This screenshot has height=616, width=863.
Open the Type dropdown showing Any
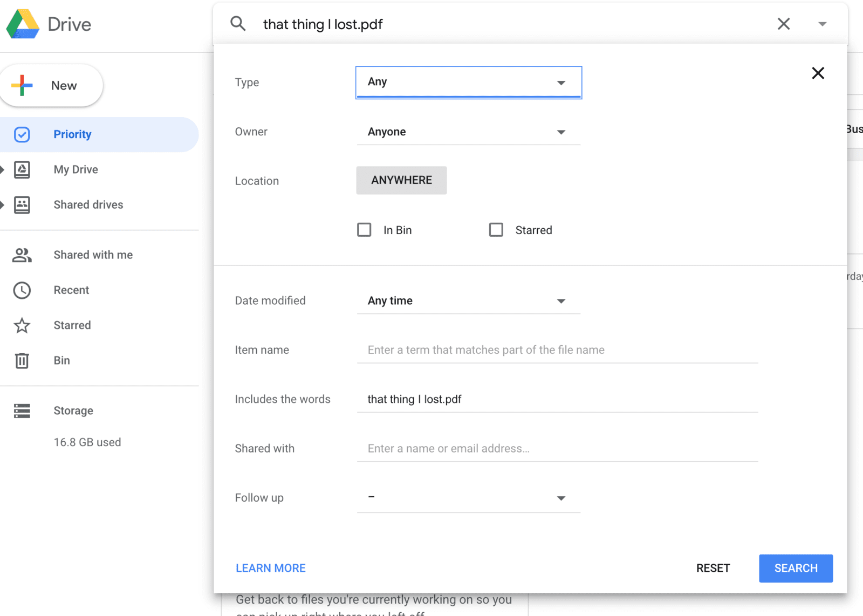point(468,83)
